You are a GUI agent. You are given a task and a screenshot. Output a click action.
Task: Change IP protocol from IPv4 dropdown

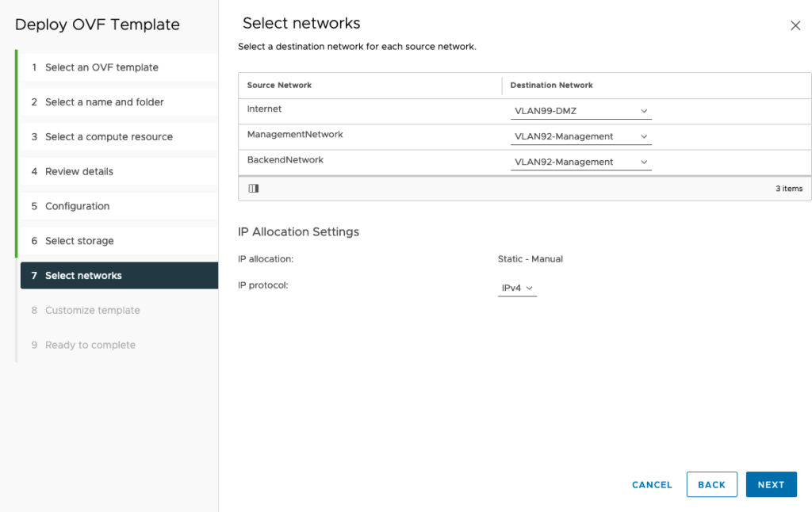coord(517,288)
